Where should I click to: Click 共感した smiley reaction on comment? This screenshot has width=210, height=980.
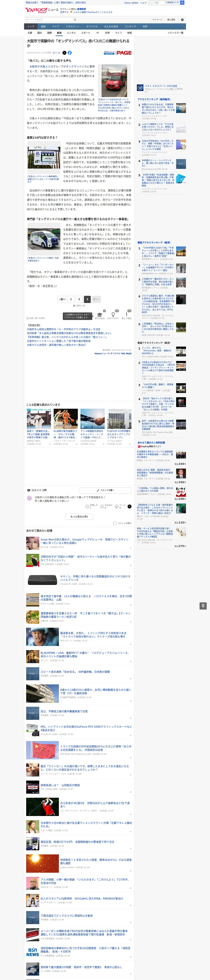click(87, 507)
